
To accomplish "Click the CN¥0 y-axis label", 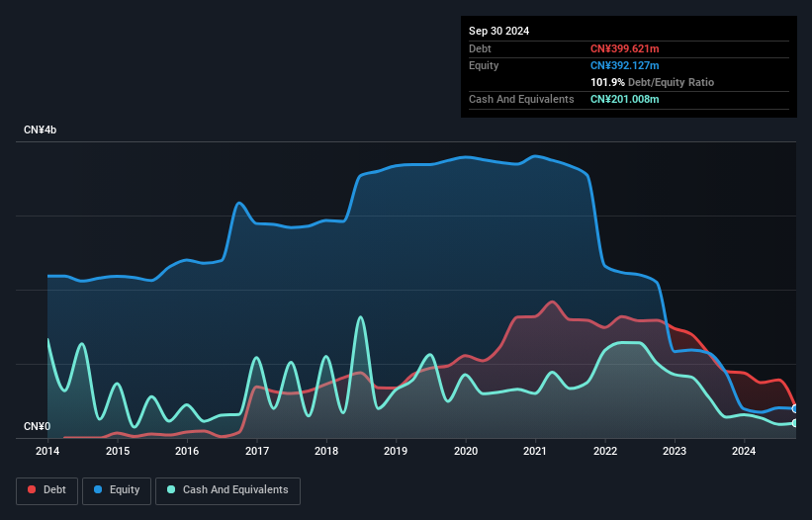I will click(x=38, y=426).
